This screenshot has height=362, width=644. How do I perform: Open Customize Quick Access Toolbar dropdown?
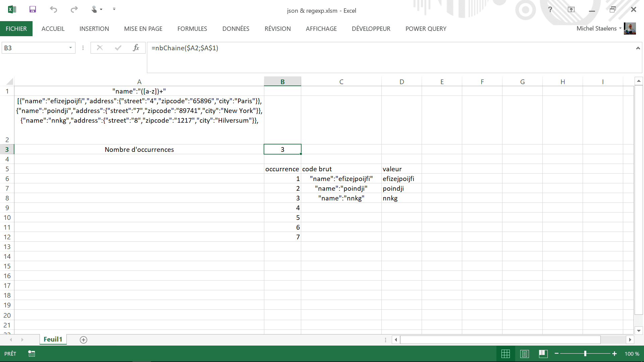pos(114,9)
